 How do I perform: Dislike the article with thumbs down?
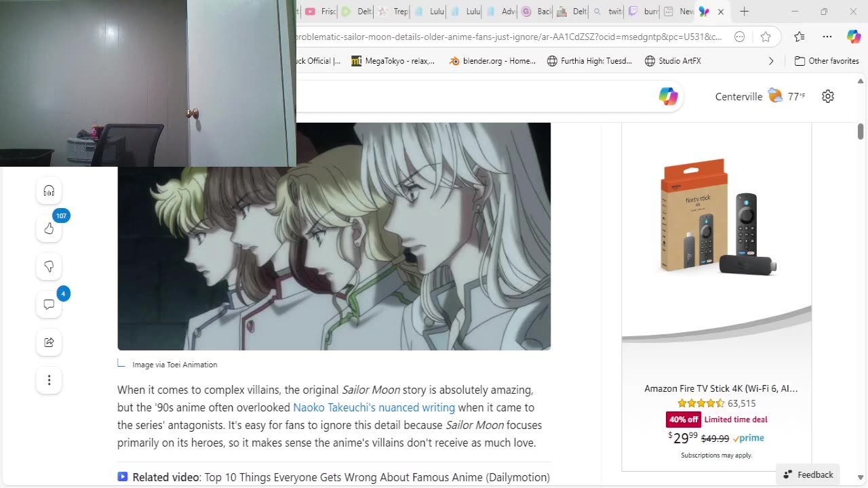click(x=49, y=266)
